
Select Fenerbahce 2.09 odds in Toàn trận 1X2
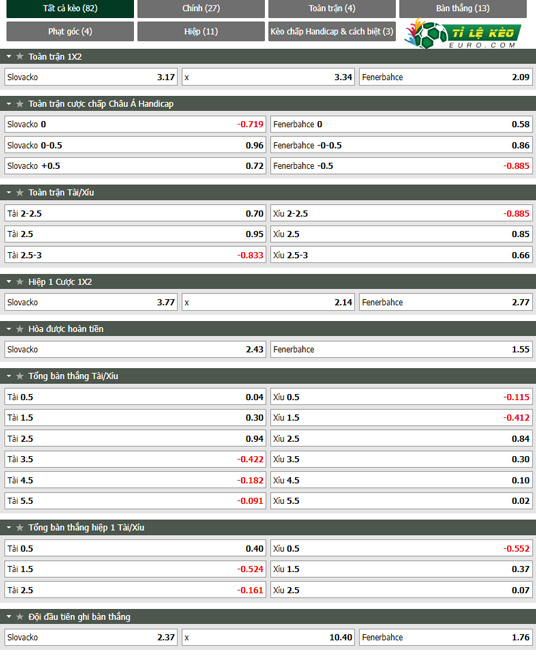[446, 77]
